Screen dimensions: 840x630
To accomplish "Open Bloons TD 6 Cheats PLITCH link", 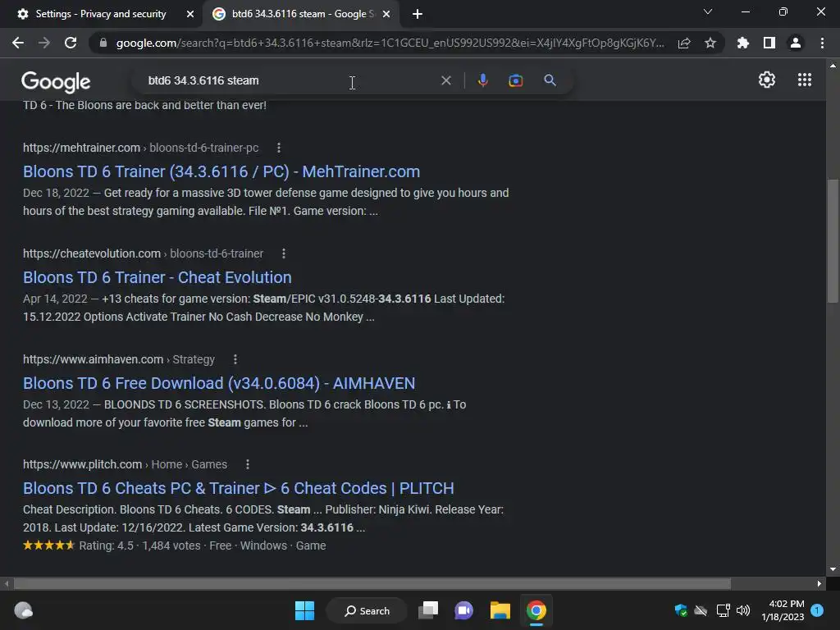I will point(239,488).
